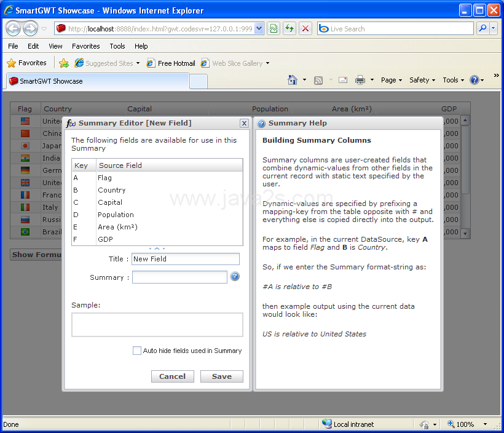Click the Refresh page icon

pos(289,29)
